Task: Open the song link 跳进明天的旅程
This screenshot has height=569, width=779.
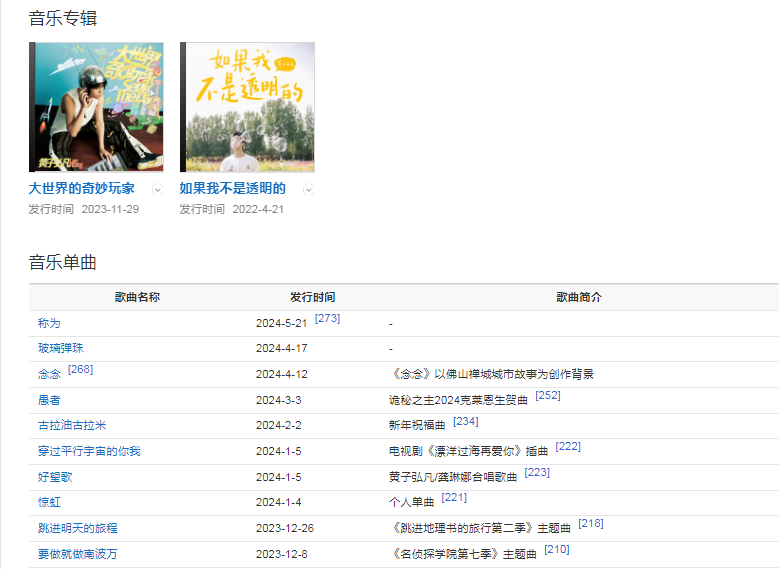Action: pos(78,528)
